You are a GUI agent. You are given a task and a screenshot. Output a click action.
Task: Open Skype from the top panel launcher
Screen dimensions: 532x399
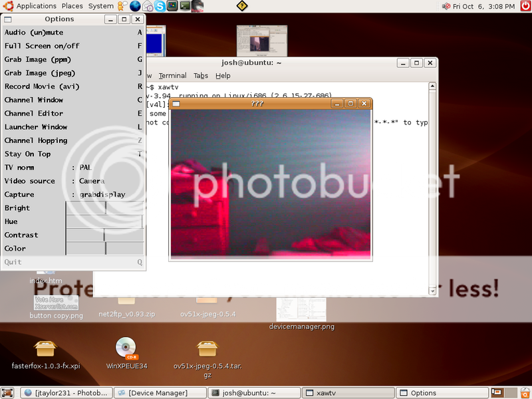point(160,6)
